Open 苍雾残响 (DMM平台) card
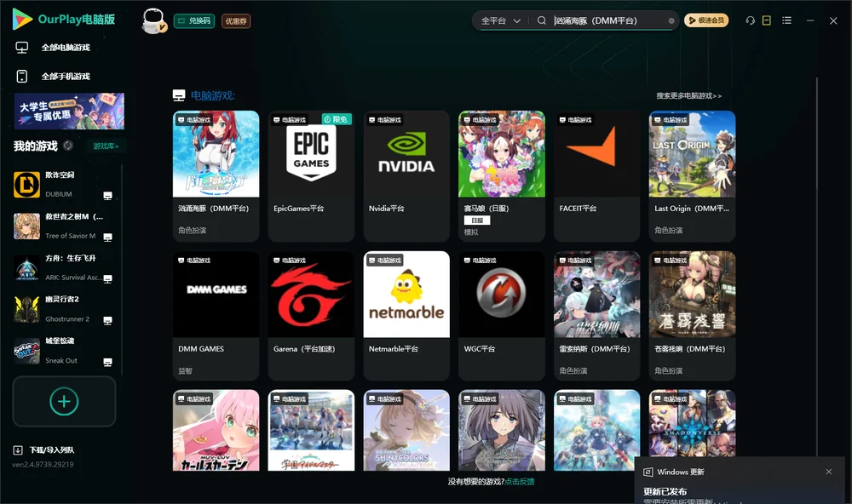 [x=692, y=316]
